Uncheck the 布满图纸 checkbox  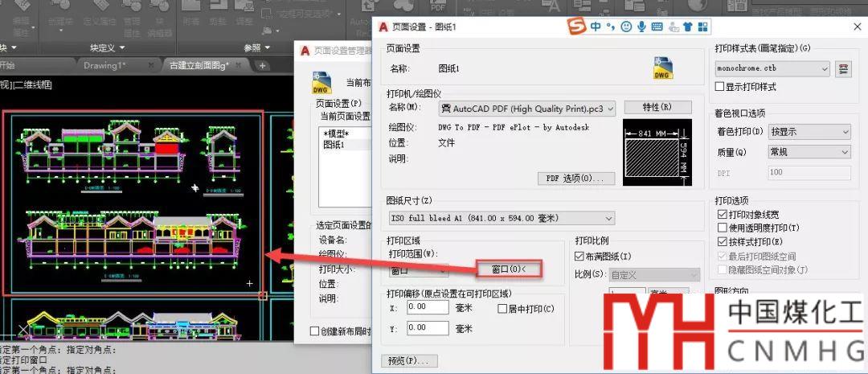click(x=580, y=257)
